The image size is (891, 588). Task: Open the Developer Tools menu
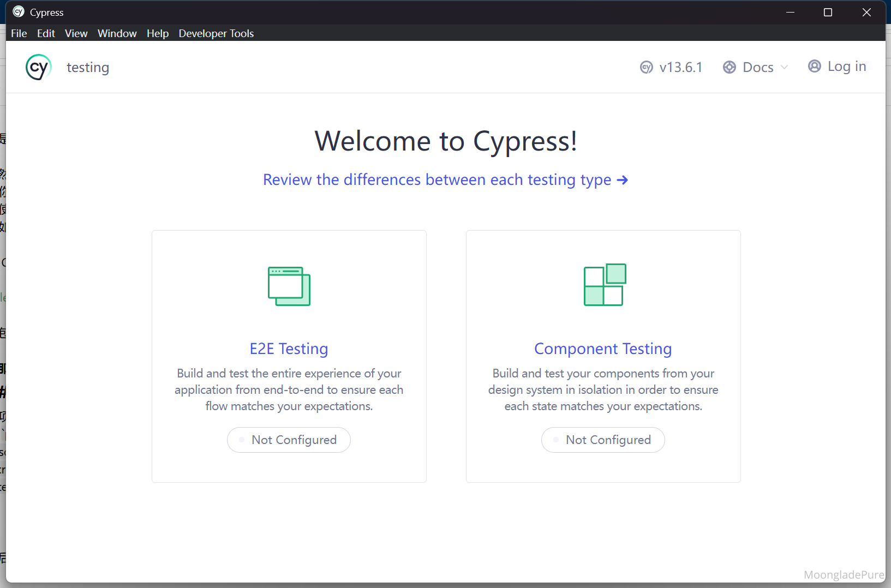click(216, 33)
